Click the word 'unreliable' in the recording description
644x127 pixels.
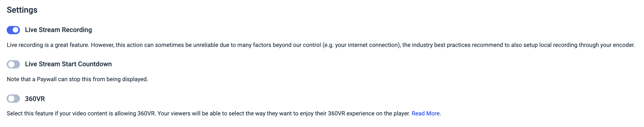pos(206,45)
